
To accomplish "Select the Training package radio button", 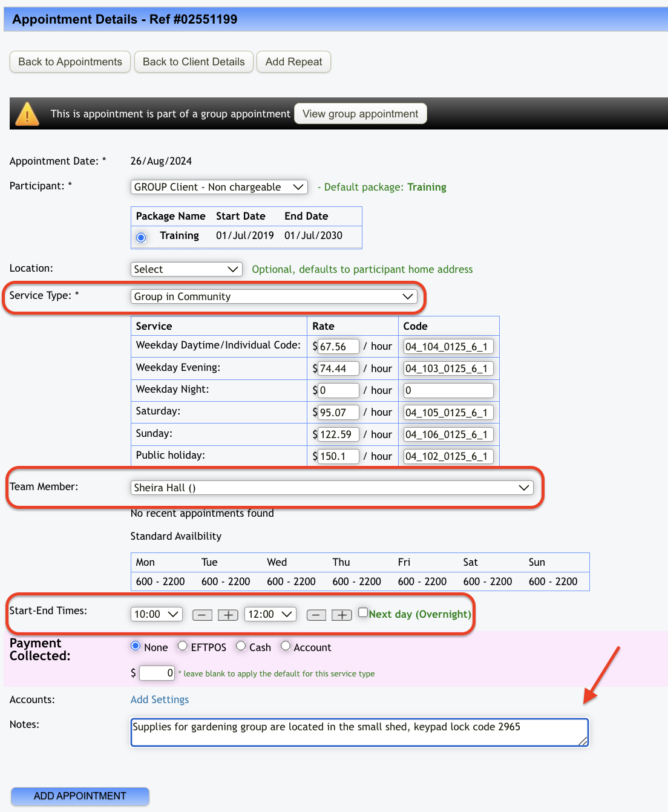I will coord(141,237).
